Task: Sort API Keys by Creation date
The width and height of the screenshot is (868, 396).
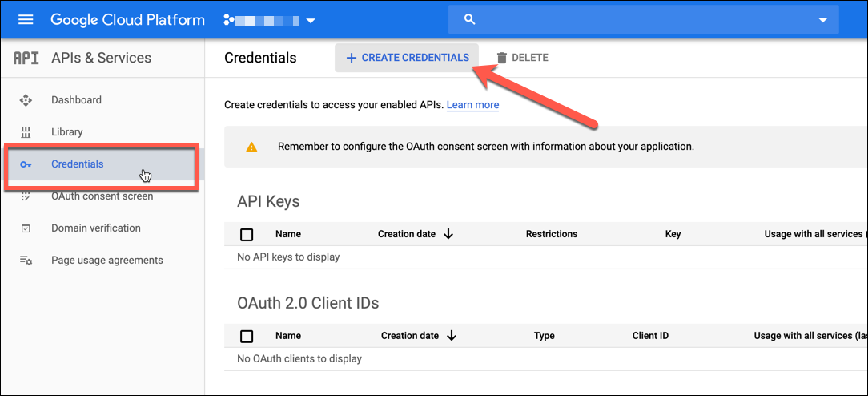Action: (407, 234)
